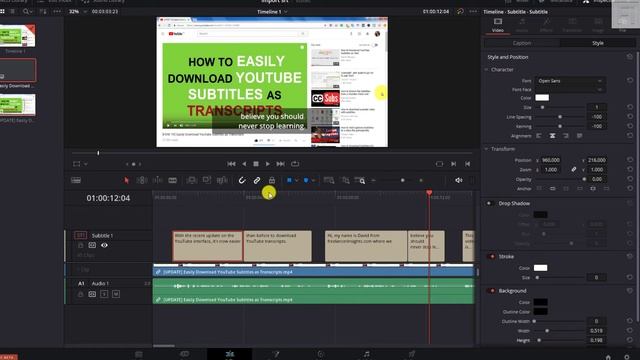
Task: Click the Stop transport button
Action: tap(256, 164)
